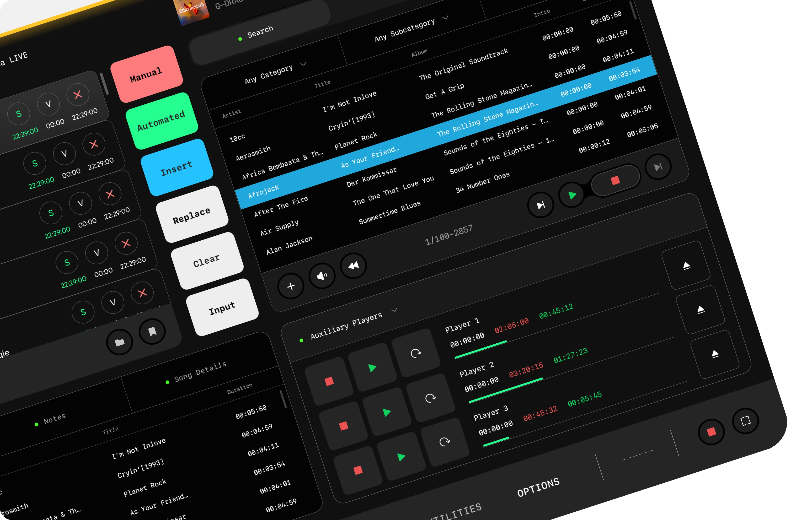
Task: Click the folder icon below playlist
Action: point(119,342)
